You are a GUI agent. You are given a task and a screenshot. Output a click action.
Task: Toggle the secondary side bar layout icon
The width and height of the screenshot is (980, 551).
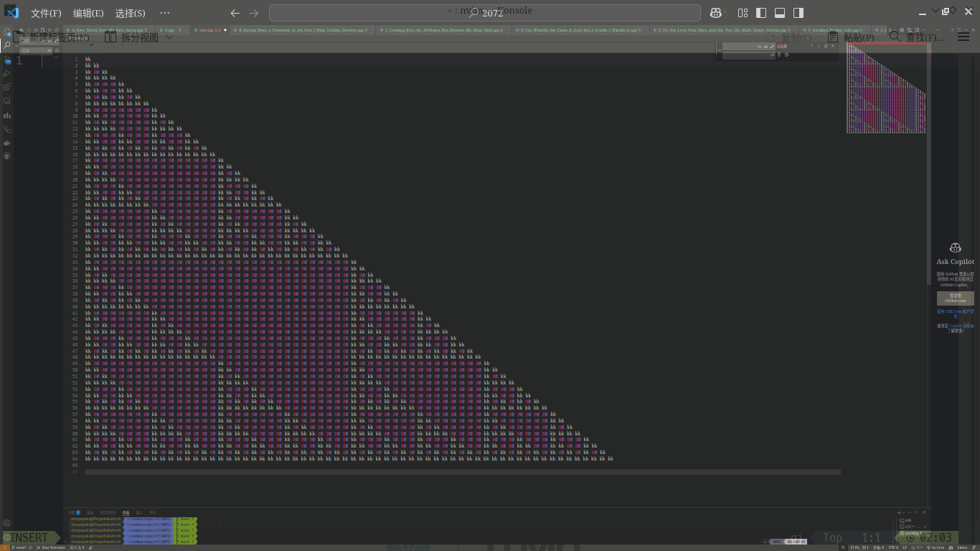coord(798,13)
